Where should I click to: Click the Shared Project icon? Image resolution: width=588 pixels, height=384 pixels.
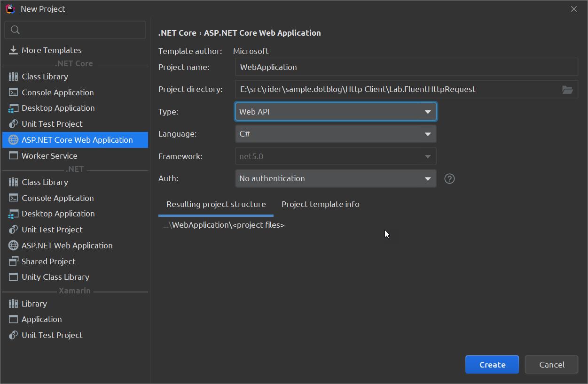[x=13, y=261]
